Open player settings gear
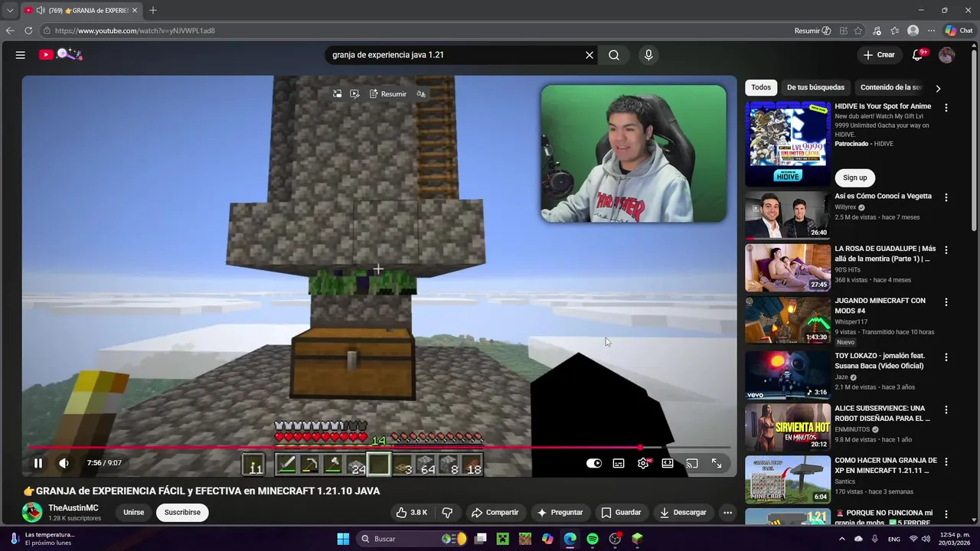This screenshot has height=551, width=980. coord(643,463)
